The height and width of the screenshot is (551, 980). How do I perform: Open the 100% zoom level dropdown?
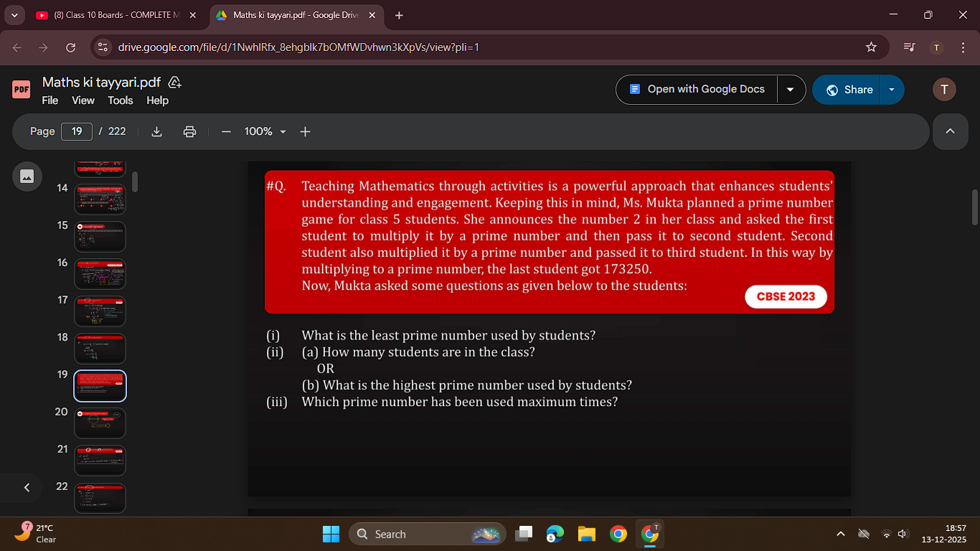click(265, 131)
